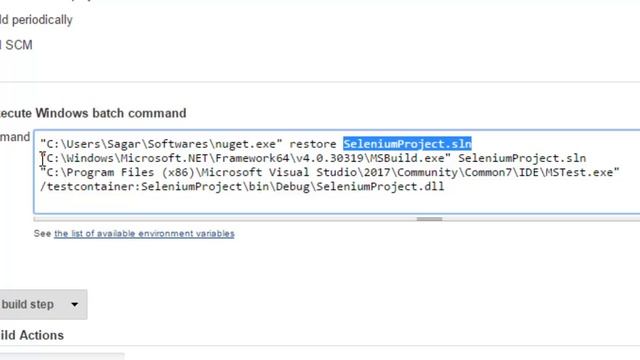Click the add build step dropdown arrow

coord(74,304)
